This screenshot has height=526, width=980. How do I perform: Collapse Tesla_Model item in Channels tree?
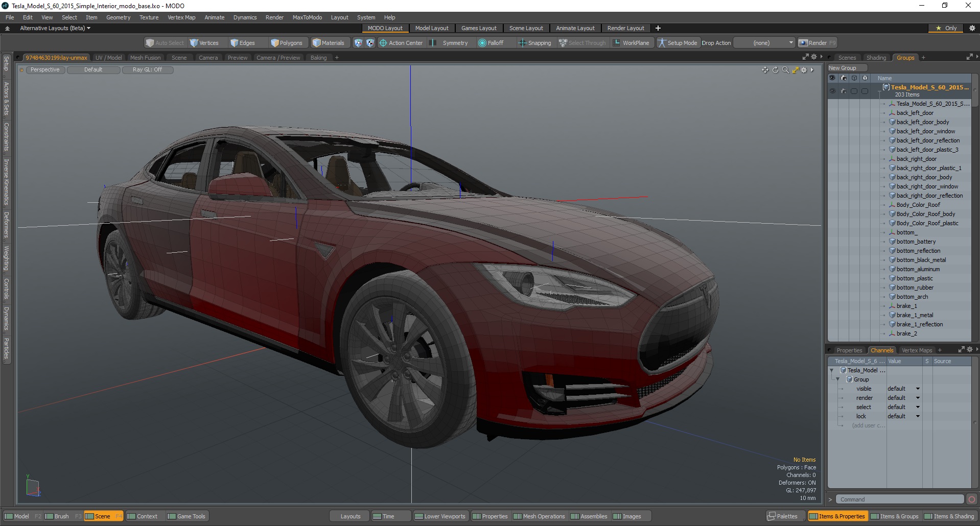point(832,370)
